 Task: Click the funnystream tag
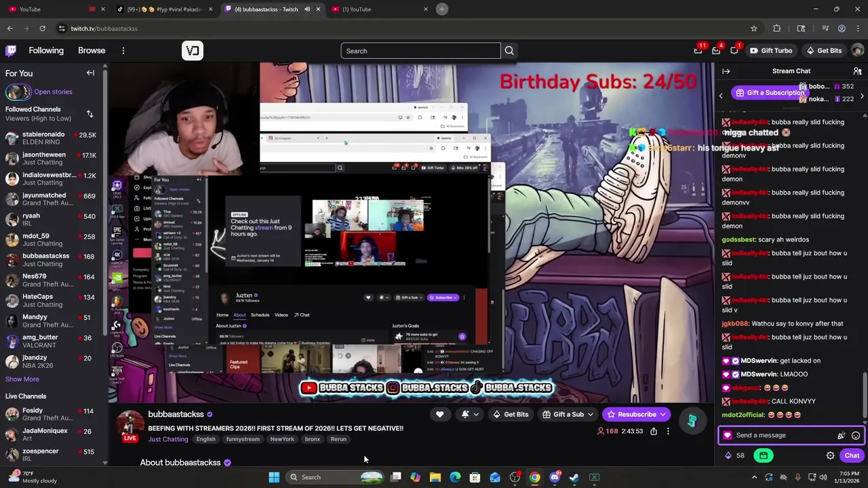pos(243,439)
